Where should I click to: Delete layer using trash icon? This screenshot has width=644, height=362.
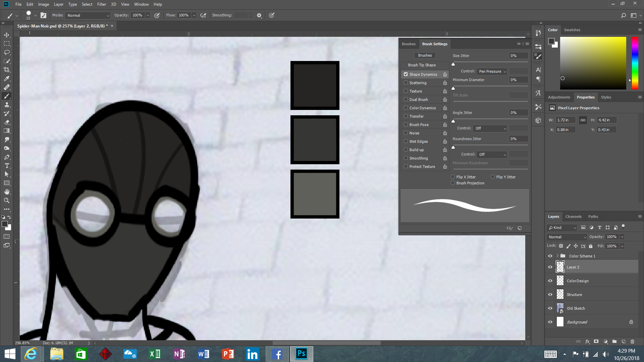tap(633, 342)
